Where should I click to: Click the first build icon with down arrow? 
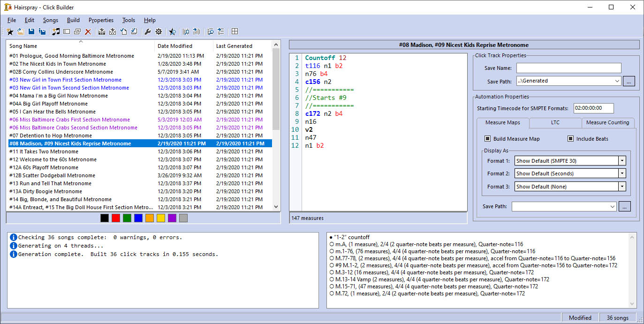[102, 31]
